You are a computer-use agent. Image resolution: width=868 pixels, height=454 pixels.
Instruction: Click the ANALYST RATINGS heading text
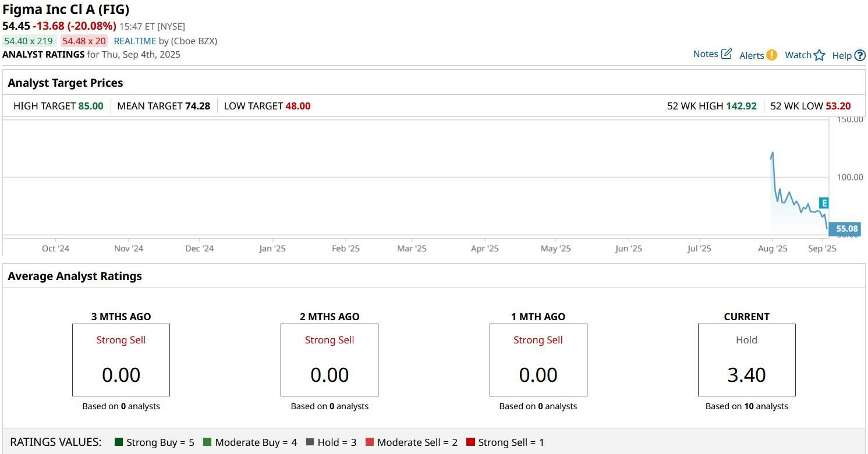point(44,54)
